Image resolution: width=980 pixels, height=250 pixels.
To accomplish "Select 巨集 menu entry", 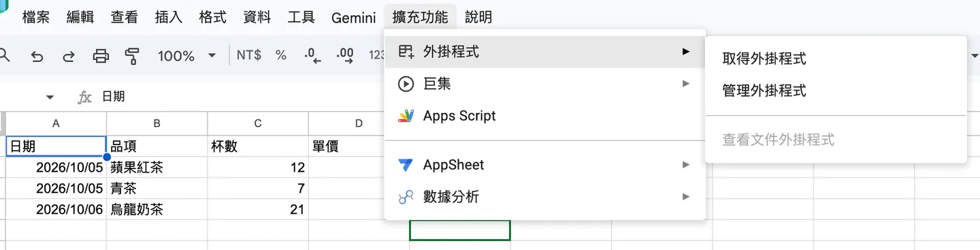I will click(x=545, y=84).
